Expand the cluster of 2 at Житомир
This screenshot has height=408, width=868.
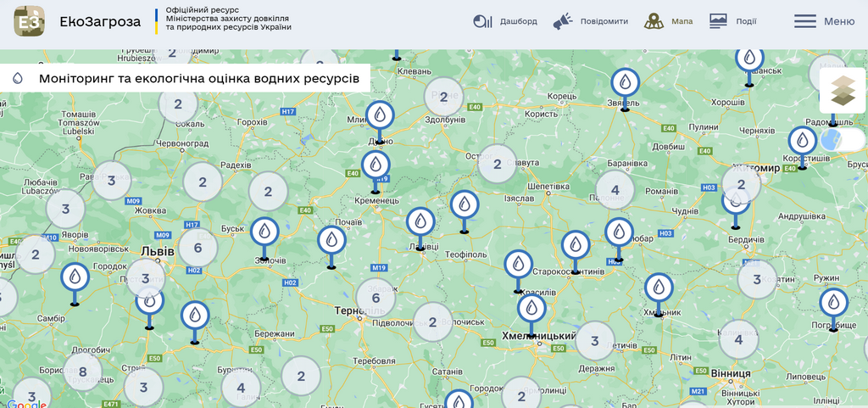click(x=741, y=184)
